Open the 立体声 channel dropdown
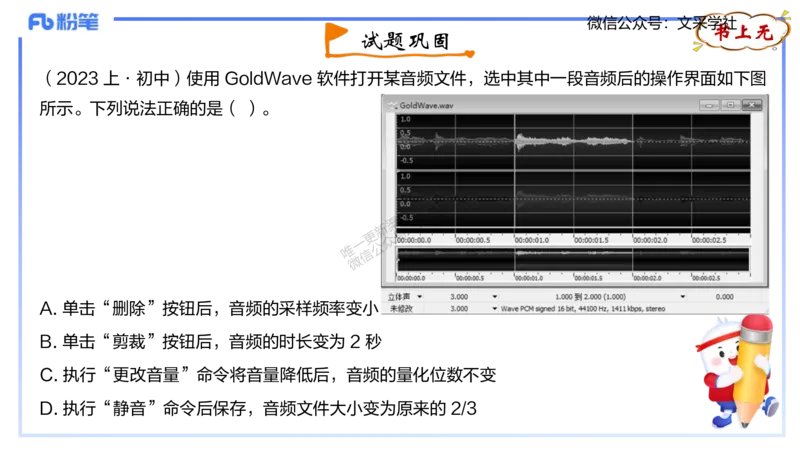 point(419,297)
